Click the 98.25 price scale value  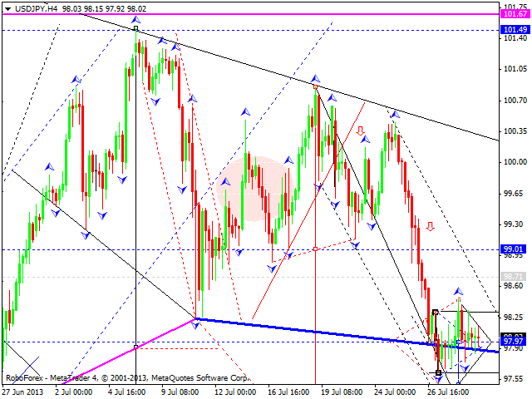coord(515,318)
